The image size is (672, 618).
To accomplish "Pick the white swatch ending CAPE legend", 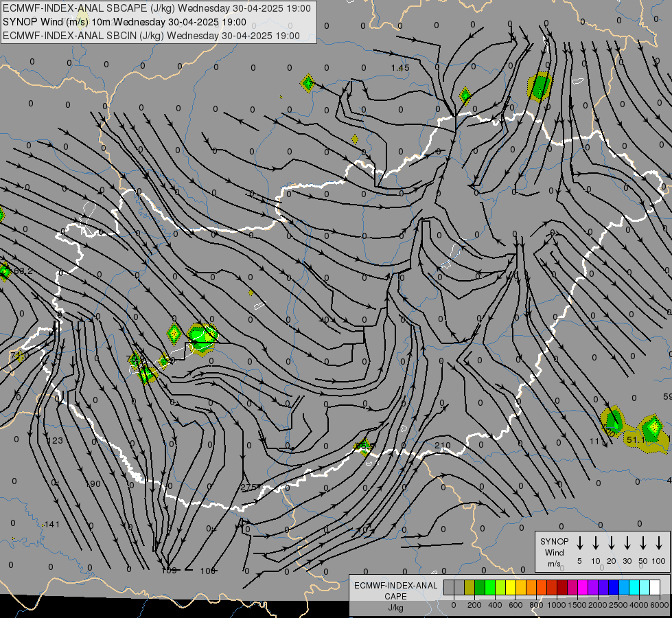I will click(x=655, y=587).
